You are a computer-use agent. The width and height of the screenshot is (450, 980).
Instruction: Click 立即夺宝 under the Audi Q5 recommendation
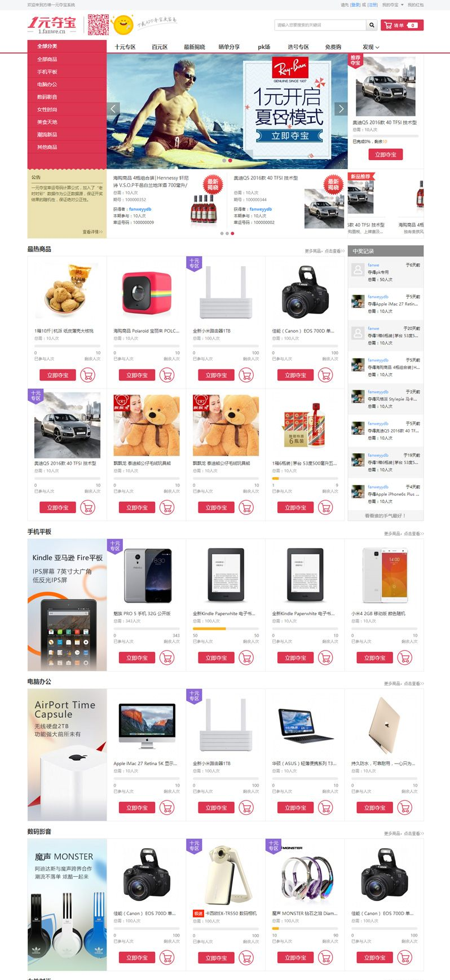point(386,154)
